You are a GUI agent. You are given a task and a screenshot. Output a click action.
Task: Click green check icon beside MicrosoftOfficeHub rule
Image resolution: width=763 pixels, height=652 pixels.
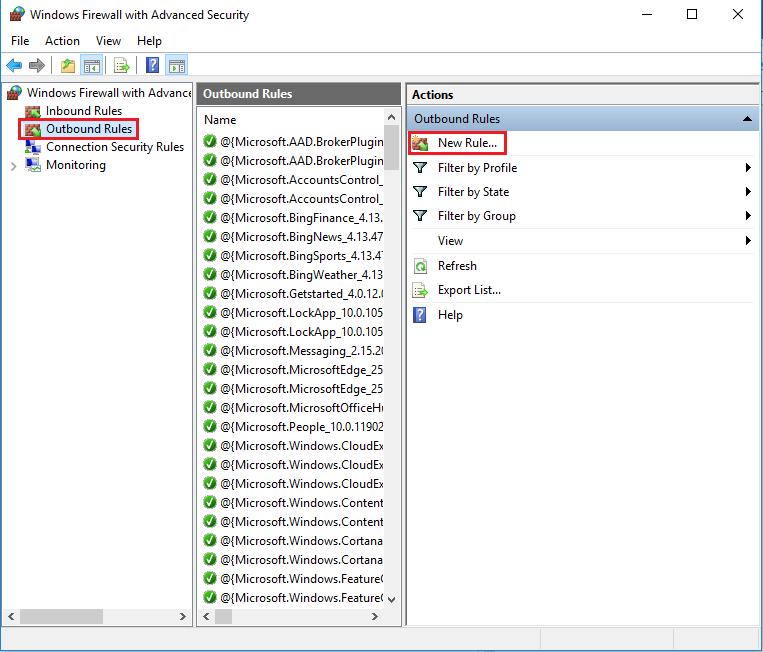tap(210, 407)
